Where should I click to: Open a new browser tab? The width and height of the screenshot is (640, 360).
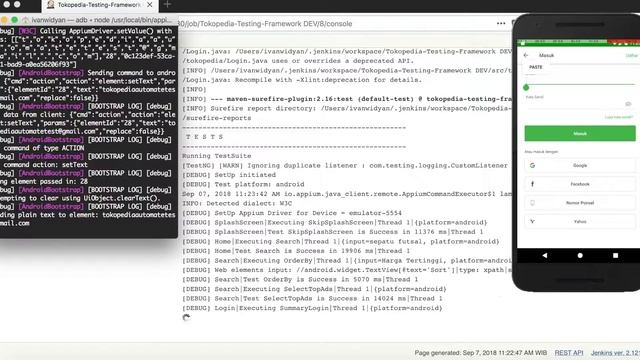click(x=167, y=5)
